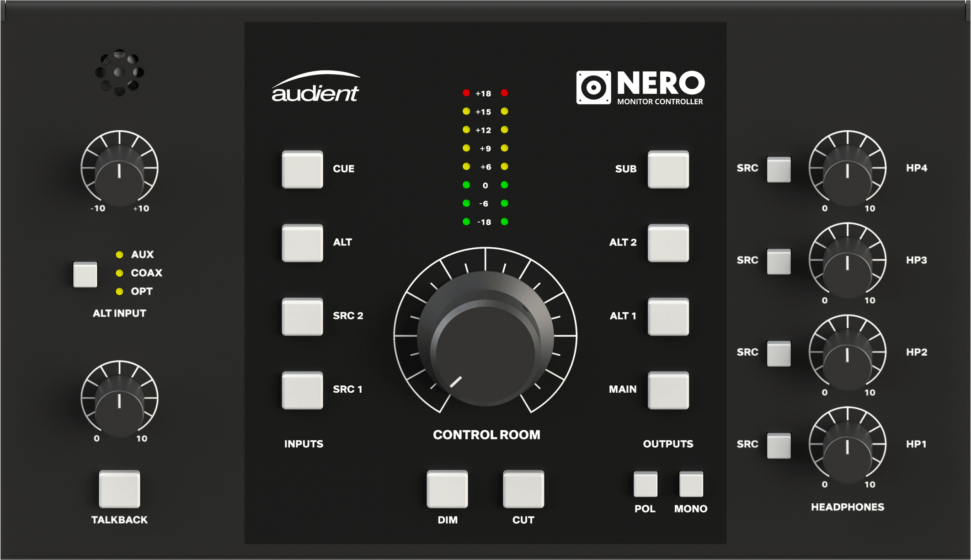Click the talkback microphone grille

pyautogui.click(x=119, y=72)
